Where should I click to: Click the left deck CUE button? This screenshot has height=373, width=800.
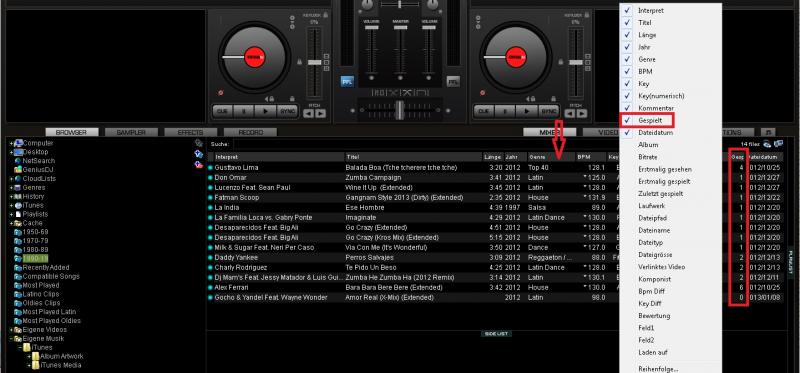pos(222,111)
